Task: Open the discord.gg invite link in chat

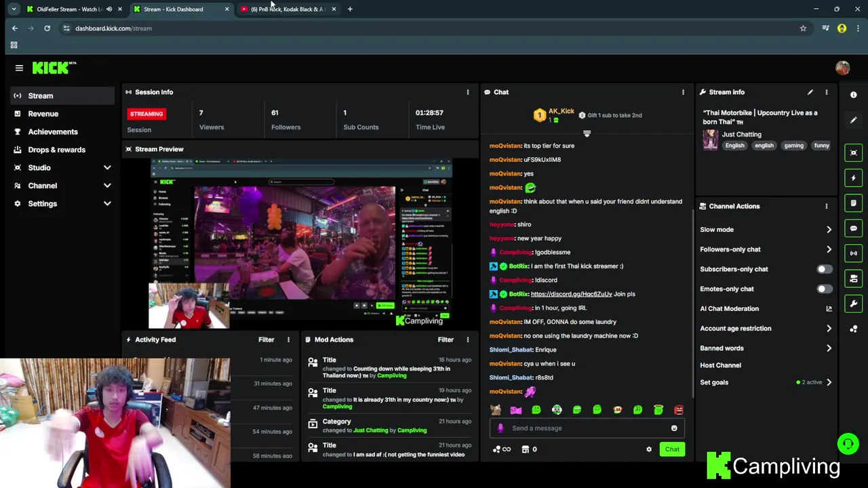Action: point(571,294)
